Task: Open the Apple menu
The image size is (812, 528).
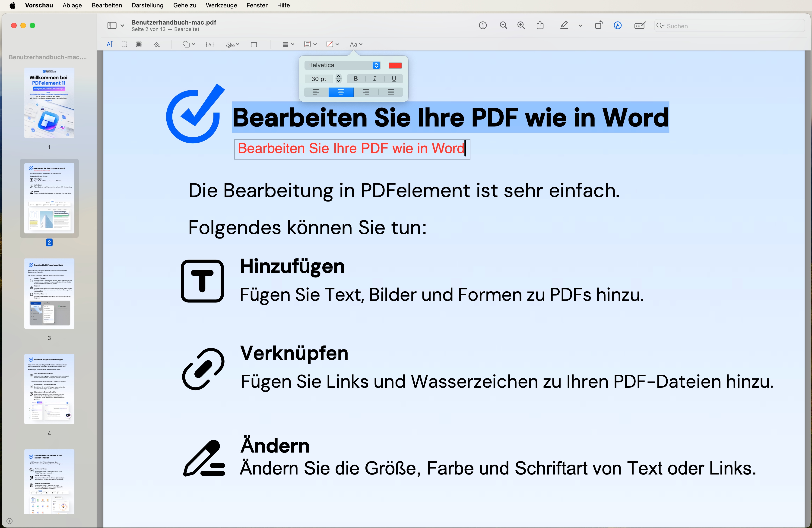Action: pos(12,6)
